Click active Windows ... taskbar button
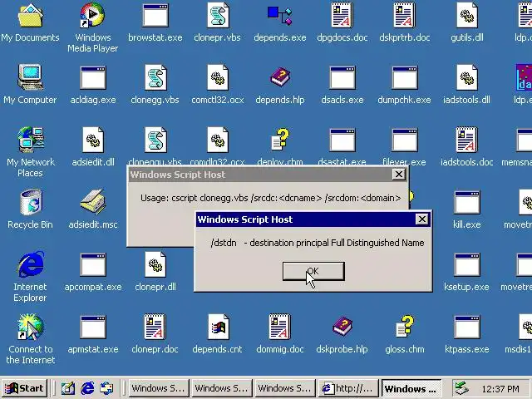 tap(411, 388)
